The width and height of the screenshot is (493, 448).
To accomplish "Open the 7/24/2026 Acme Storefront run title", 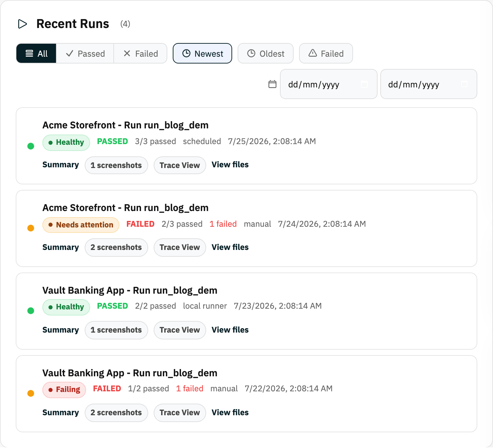I will [125, 208].
